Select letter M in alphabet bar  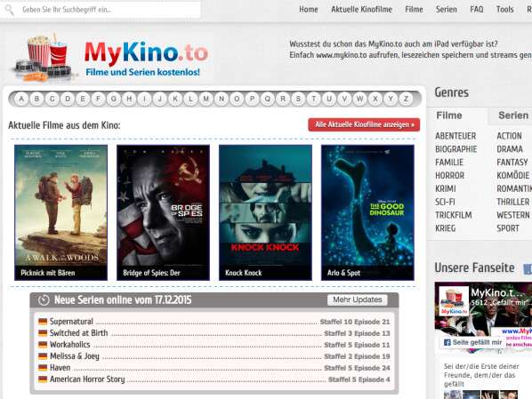(x=206, y=99)
